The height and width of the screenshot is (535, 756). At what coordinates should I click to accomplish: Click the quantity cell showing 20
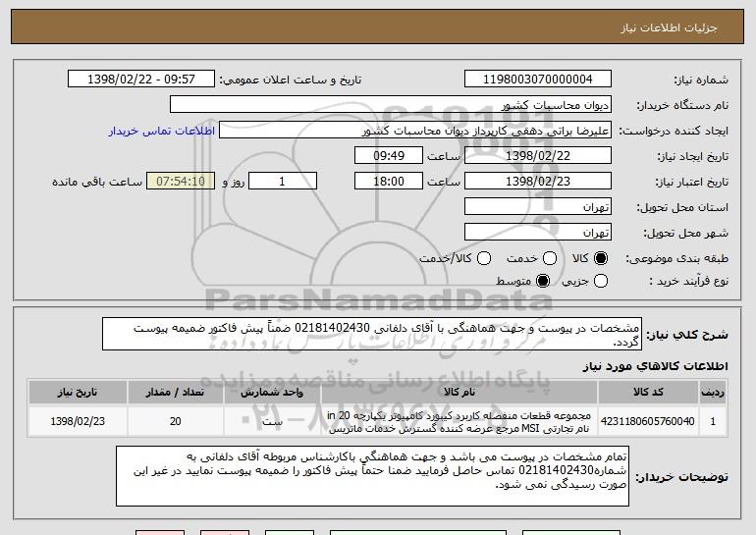click(x=175, y=421)
